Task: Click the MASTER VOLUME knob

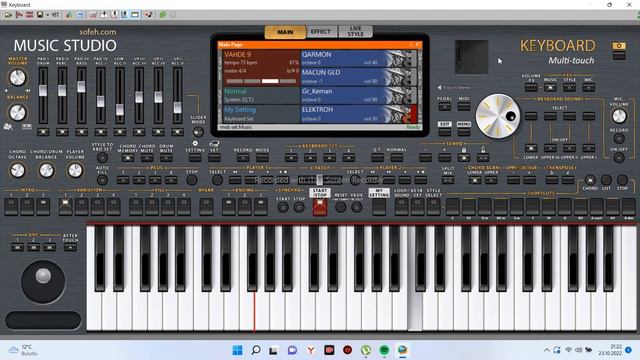Action: [17, 77]
